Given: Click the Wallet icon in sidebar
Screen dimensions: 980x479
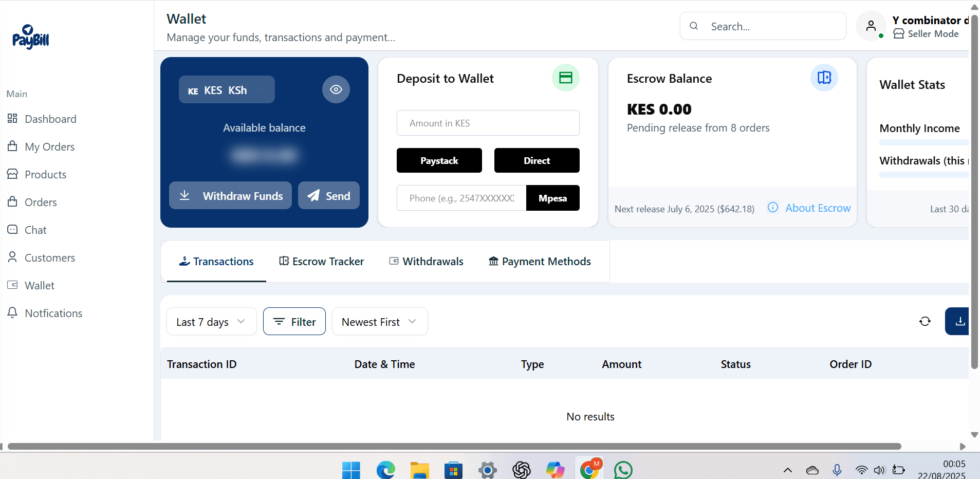Looking at the screenshot, I should tap(12, 285).
